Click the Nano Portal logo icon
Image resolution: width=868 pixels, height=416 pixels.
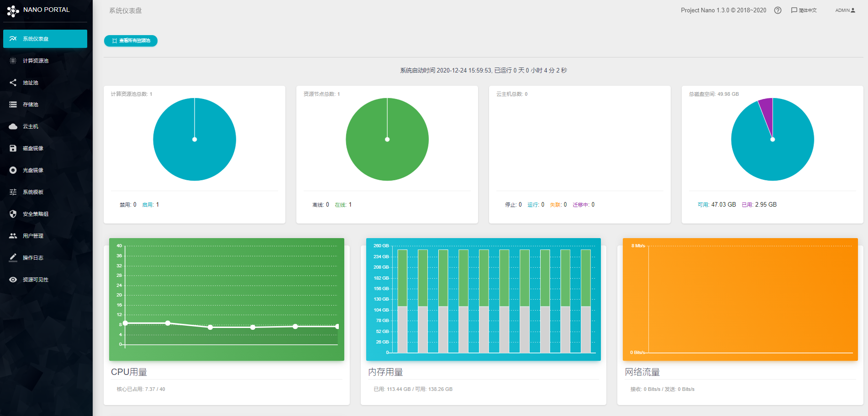[x=13, y=11]
